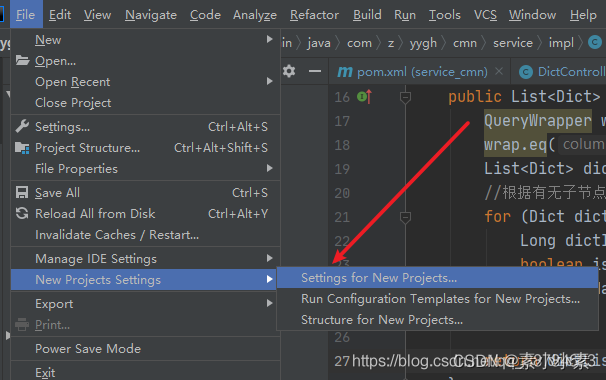Select Close Project
This screenshot has width=606, height=380.
coord(145,102)
